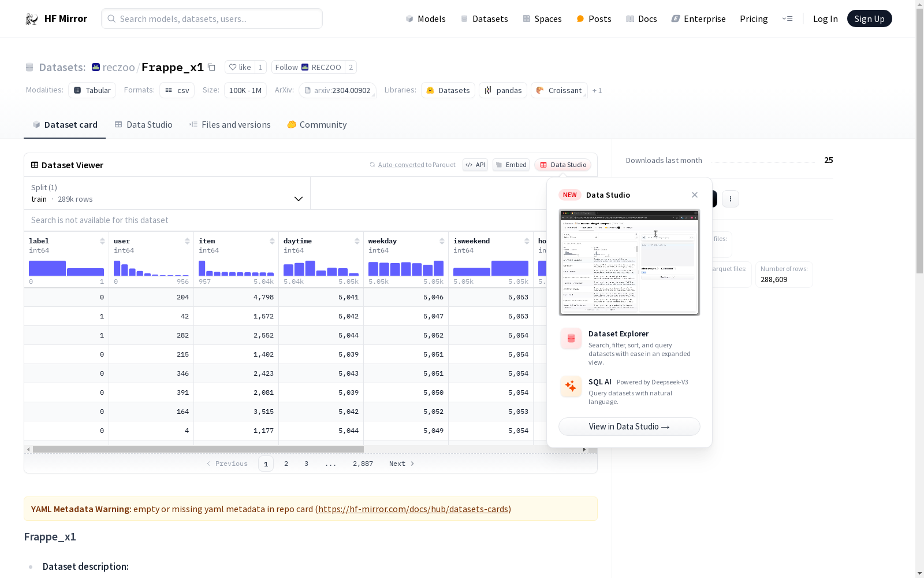Close the Data Studio popup
Viewport: 924px width, 578px height.
(695, 195)
